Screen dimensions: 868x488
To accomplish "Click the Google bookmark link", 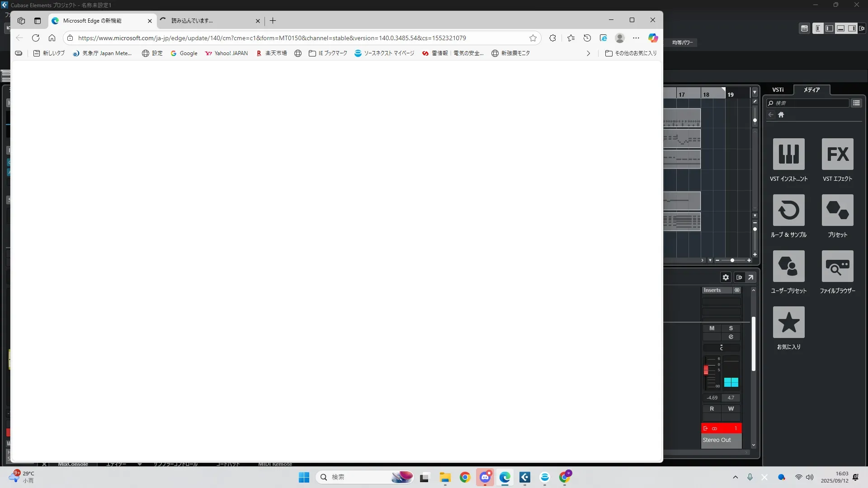I will tap(184, 53).
